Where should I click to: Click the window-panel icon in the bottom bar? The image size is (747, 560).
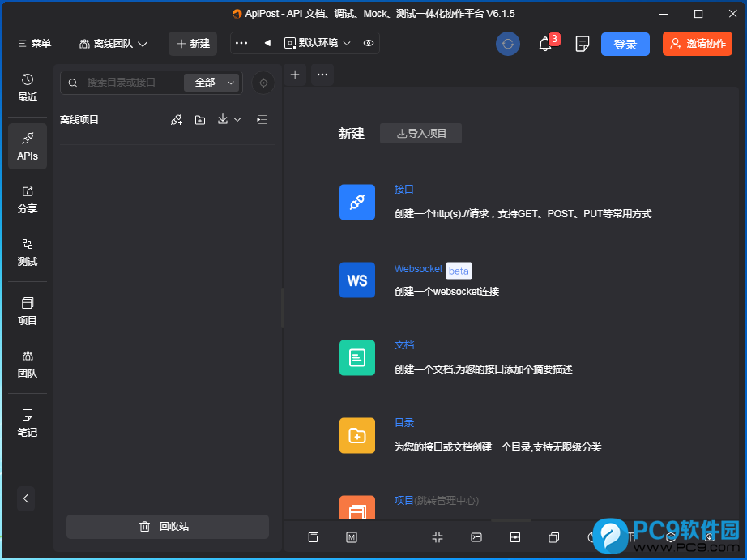pos(313,537)
